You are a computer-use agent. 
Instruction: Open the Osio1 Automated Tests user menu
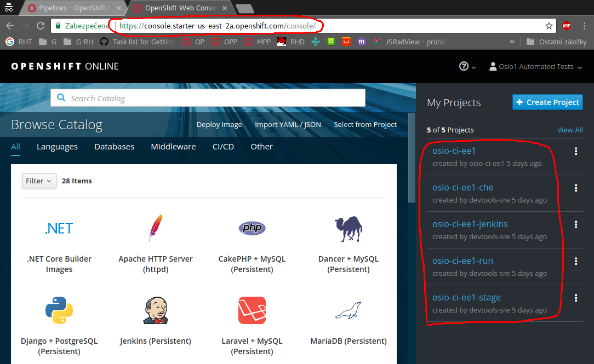(x=535, y=67)
